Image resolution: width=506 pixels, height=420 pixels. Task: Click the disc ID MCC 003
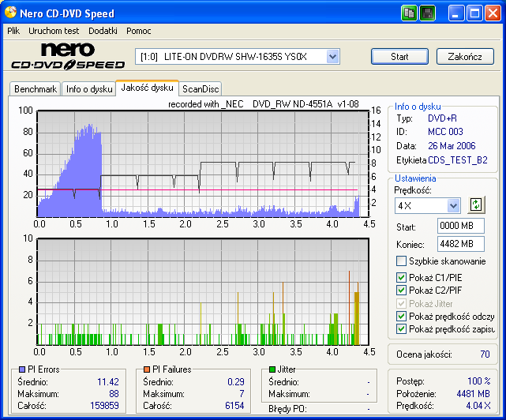pyautogui.click(x=445, y=132)
